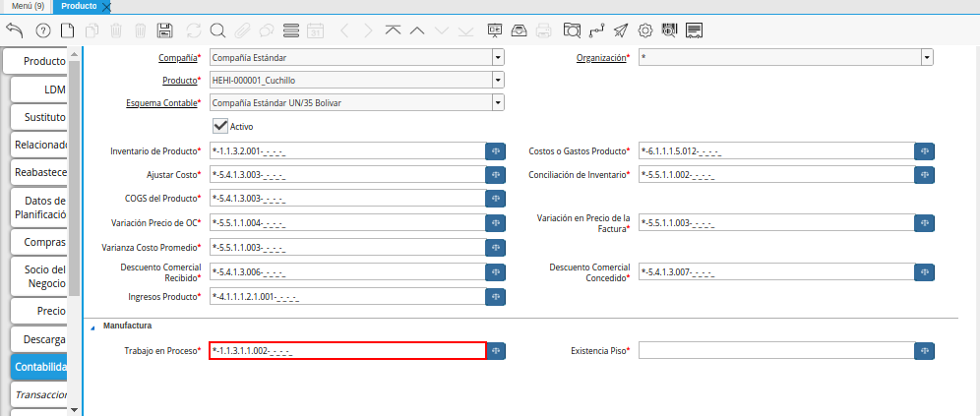Go to next record with right chevron
This screenshot has width=980, height=416.
(x=368, y=30)
